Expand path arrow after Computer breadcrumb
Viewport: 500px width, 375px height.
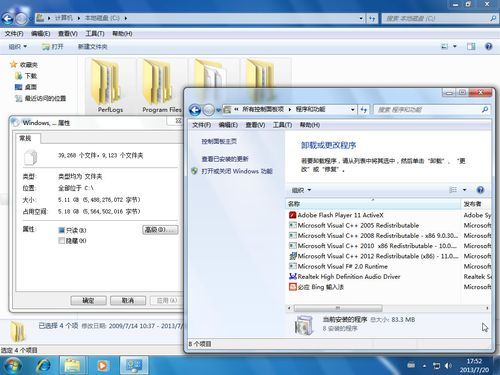pos(79,18)
